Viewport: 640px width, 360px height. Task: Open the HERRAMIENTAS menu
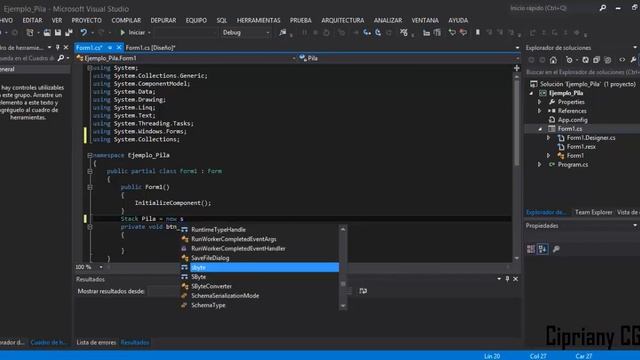pyautogui.click(x=258, y=20)
